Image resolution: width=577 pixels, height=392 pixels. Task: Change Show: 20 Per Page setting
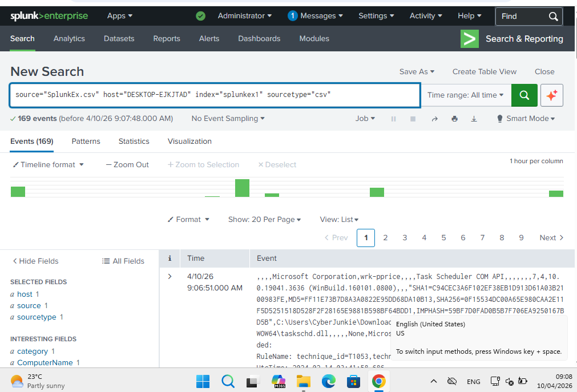265,219
